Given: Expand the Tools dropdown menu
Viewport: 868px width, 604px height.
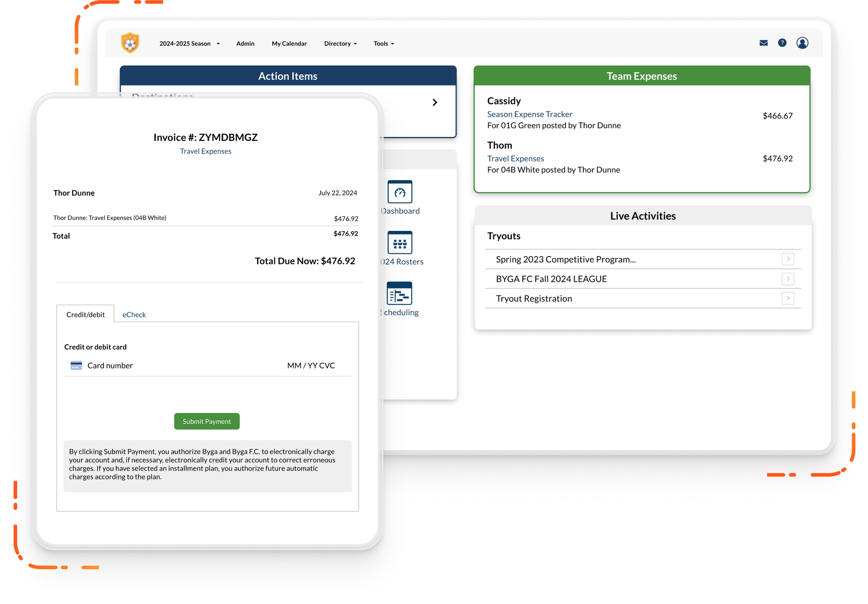Looking at the screenshot, I should tap(382, 43).
